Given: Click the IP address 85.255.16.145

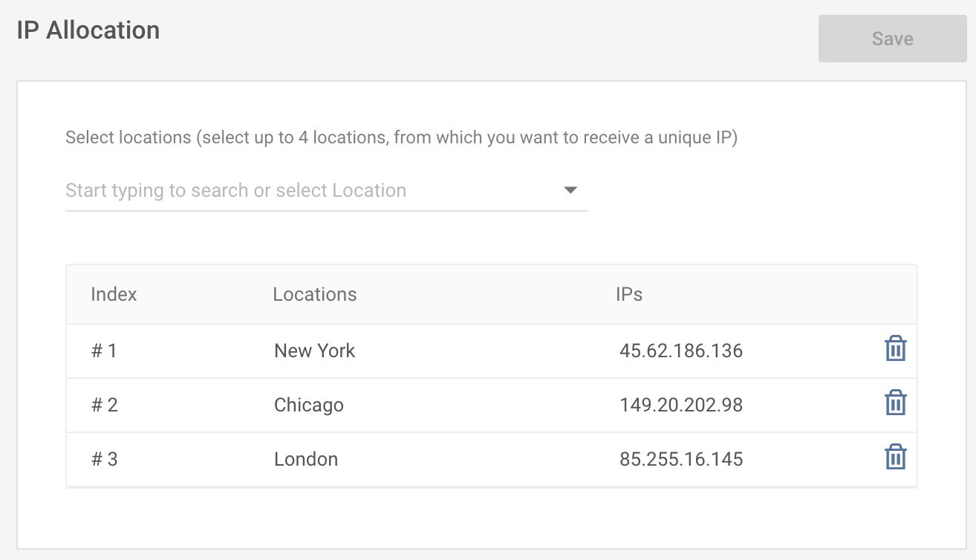Looking at the screenshot, I should (x=681, y=459).
